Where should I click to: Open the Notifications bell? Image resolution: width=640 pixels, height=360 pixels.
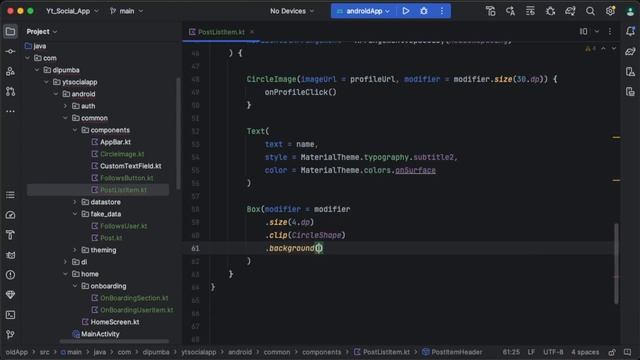tap(630, 31)
